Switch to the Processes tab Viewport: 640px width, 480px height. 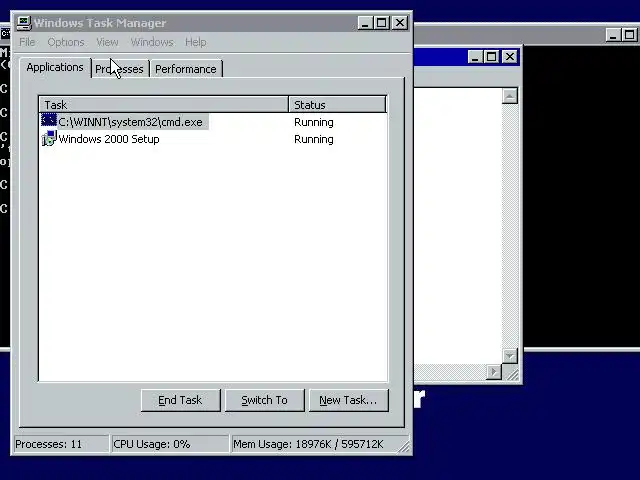119,69
